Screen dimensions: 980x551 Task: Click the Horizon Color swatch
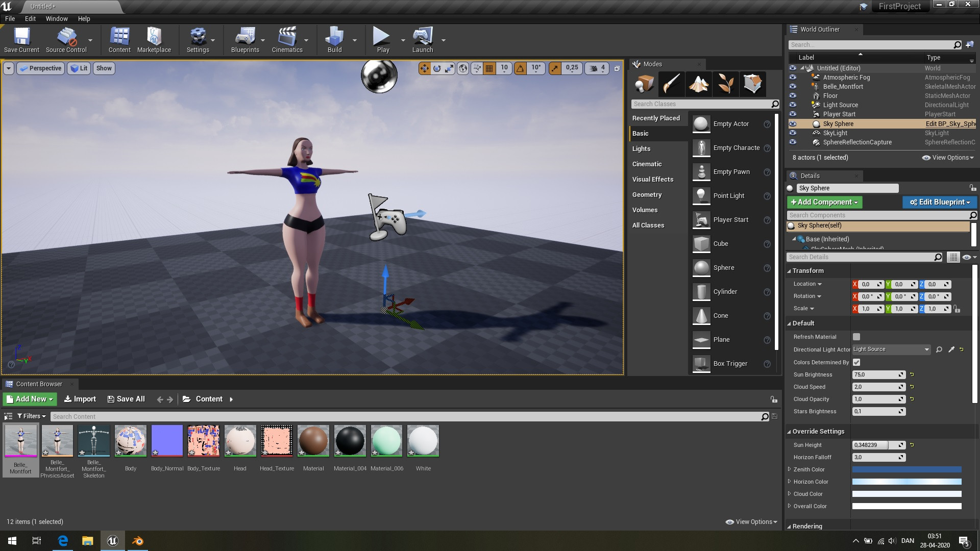coord(907,482)
